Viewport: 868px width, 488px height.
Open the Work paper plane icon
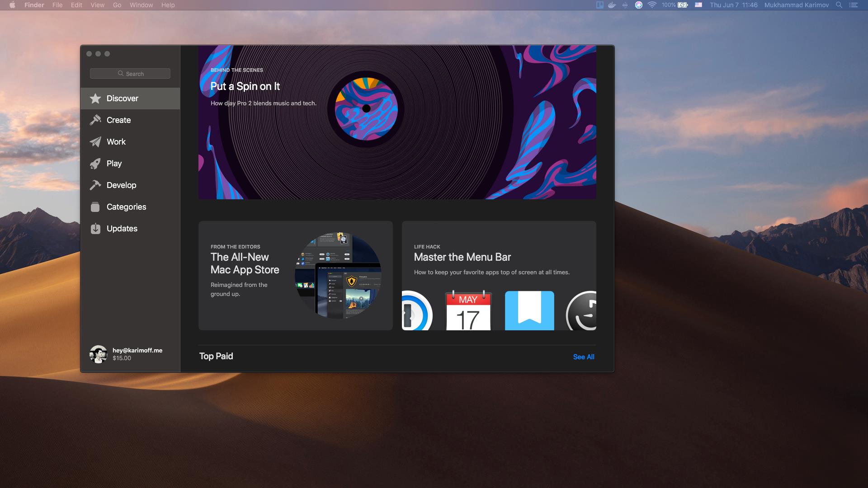pyautogui.click(x=95, y=142)
